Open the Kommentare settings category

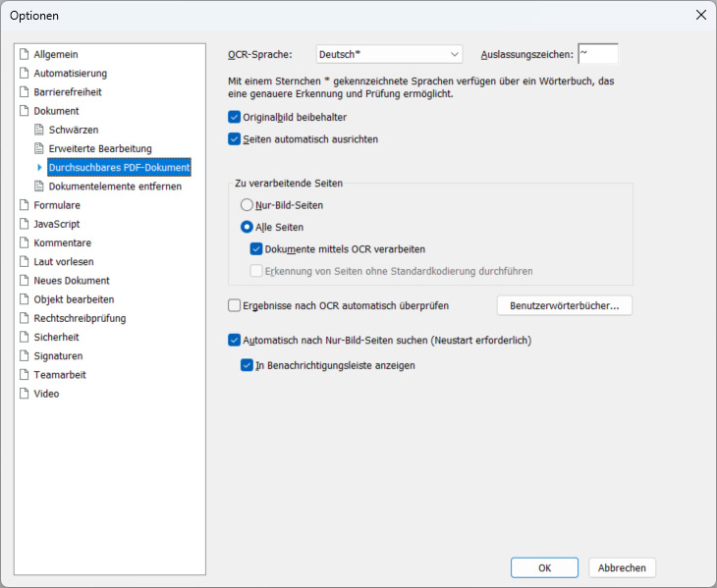point(62,242)
